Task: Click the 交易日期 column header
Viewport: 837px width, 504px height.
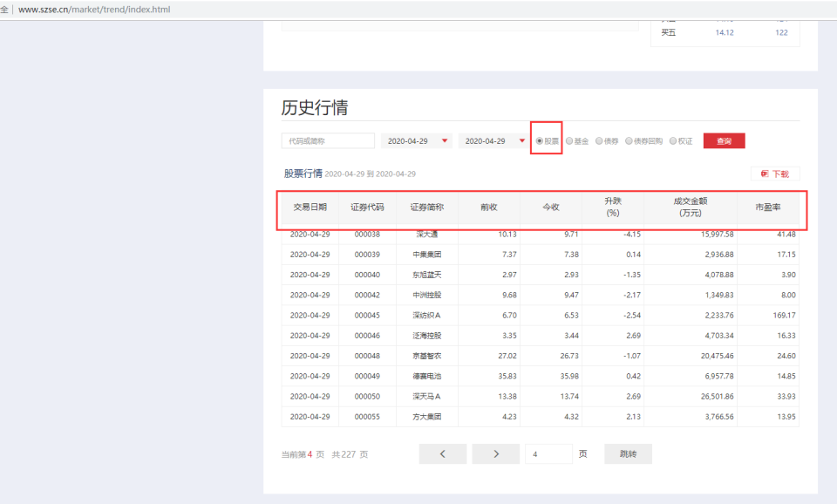Action: (x=310, y=208)
